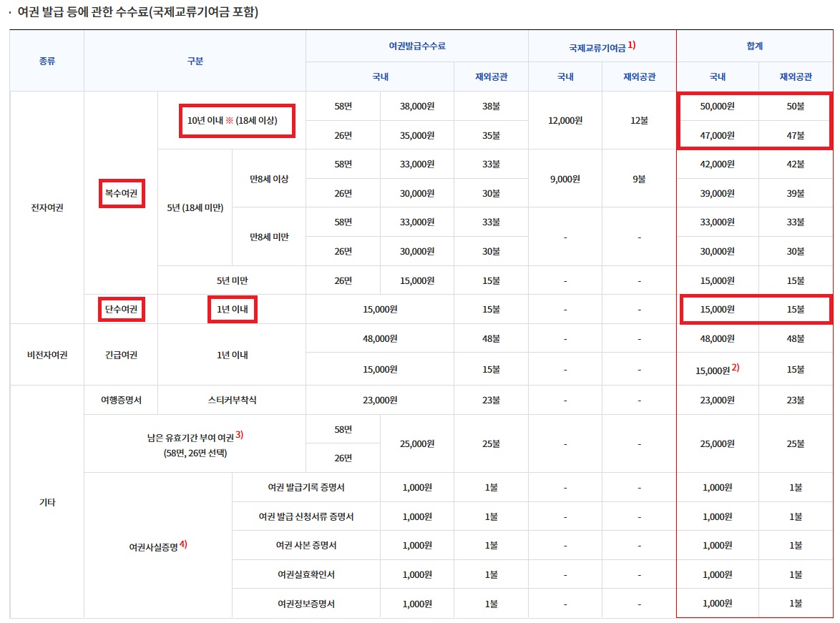Viewport: 840px width, 623px height.
Task: Click the 38,000원 domestic fee for 58면
Action: pos(416,106)
